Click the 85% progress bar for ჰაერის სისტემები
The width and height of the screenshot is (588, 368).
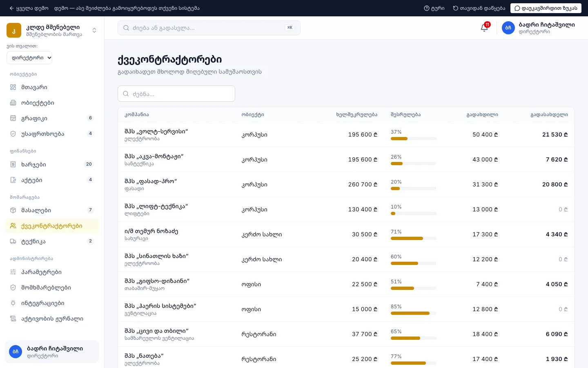point(414,313)
